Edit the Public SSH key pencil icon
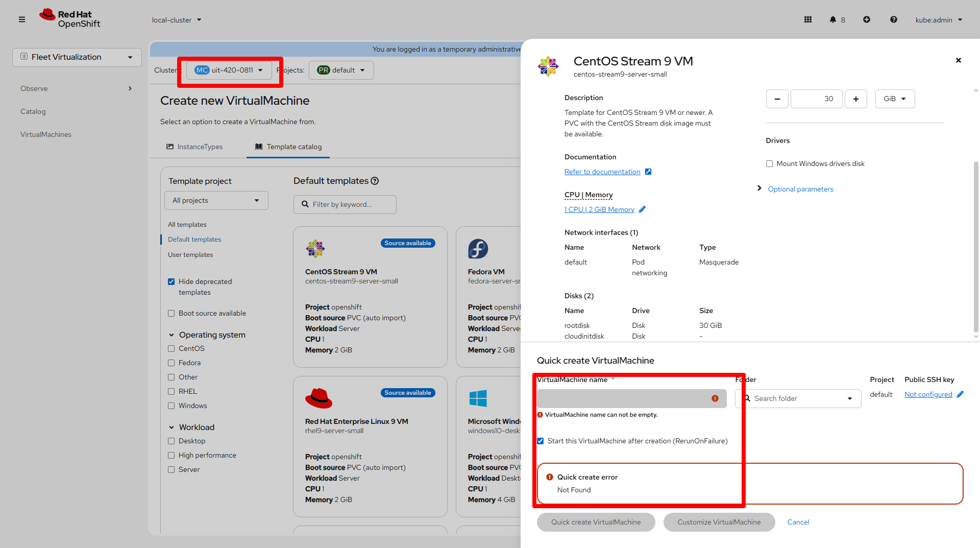This screenshot has width=980, height=548. coord(960,394)
